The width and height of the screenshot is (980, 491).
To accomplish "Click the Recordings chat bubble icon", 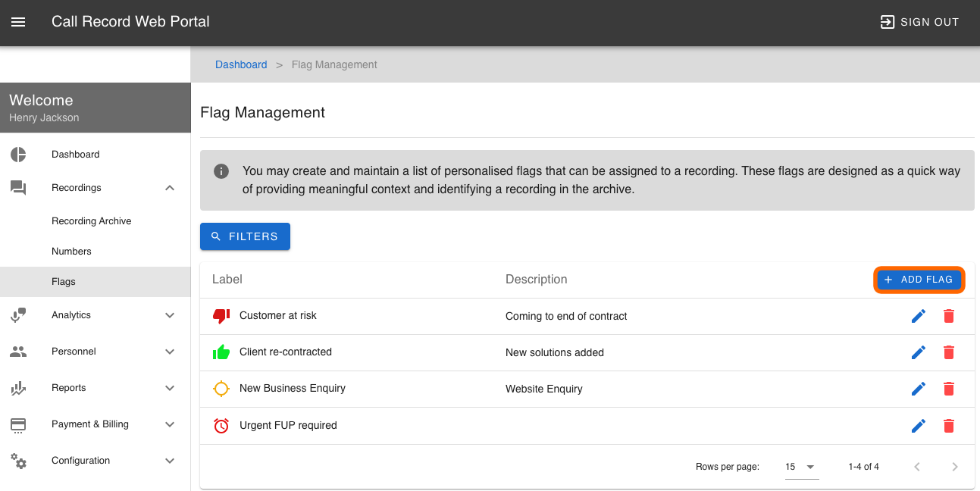I will coord(18,188).
